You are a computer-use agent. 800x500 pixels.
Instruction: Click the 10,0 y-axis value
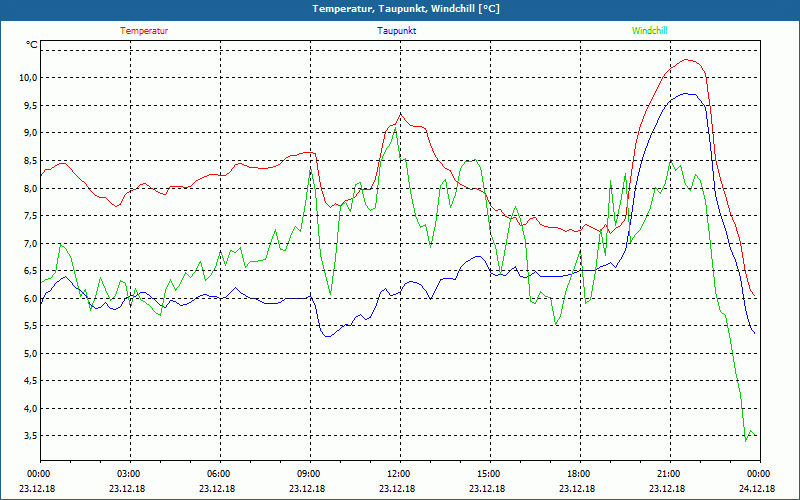(x=29, y=78)
